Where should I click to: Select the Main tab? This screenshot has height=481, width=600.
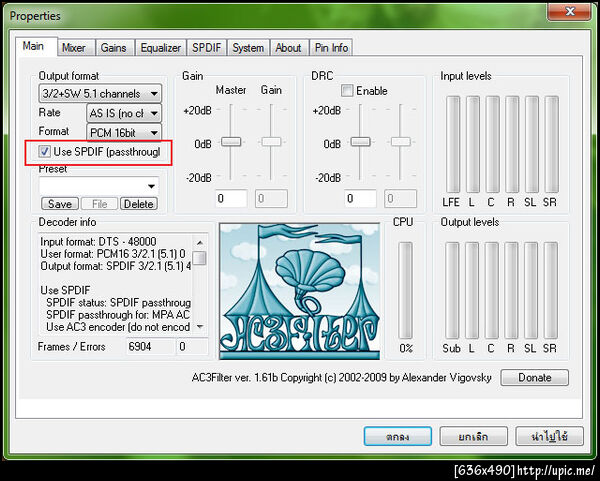point(36,46)
